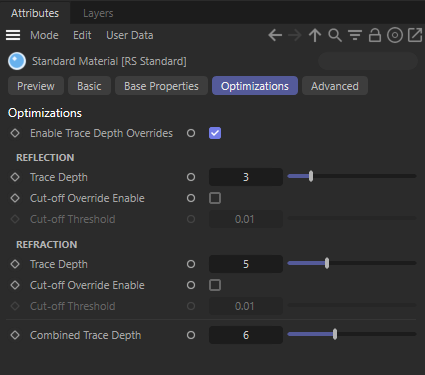Navigate up one level with up arrow

click(x=315, y=35)
